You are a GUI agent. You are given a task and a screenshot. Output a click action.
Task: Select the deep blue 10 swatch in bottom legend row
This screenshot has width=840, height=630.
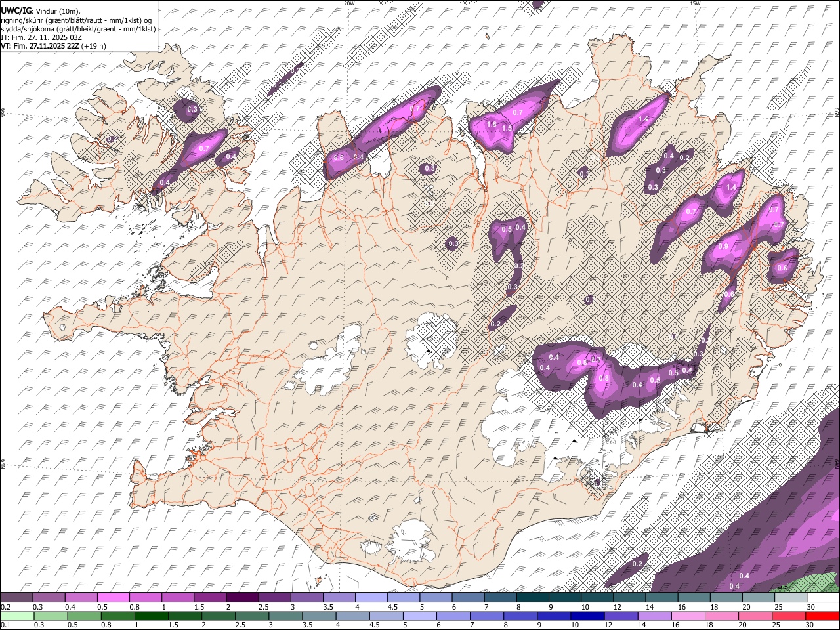tap(586, 616)
